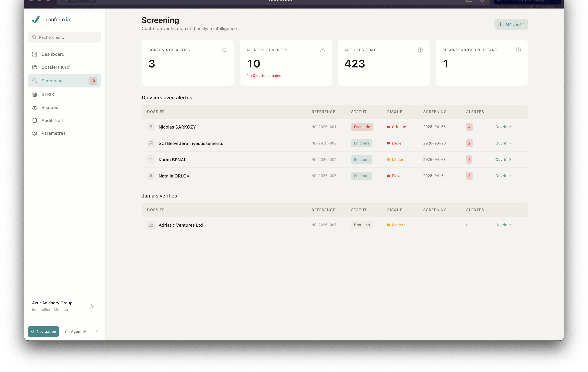This screenshot has width=588, height=372.
Task: Open the Nicolas SARKOZY dossier via Ouvrir
Action: point(503,127)
